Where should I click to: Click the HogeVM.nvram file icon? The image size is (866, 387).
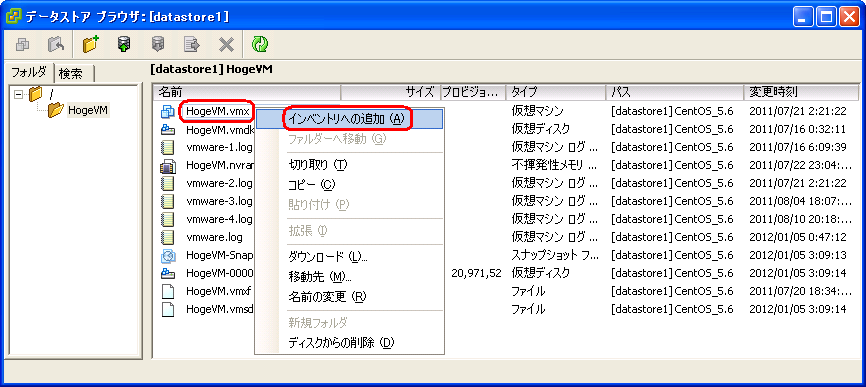point(167,165)
